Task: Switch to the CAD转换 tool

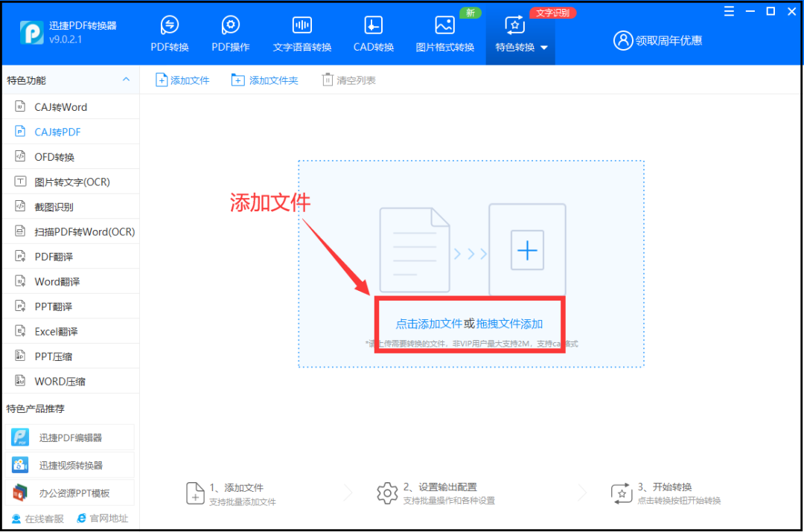Action: pos(373,26)
